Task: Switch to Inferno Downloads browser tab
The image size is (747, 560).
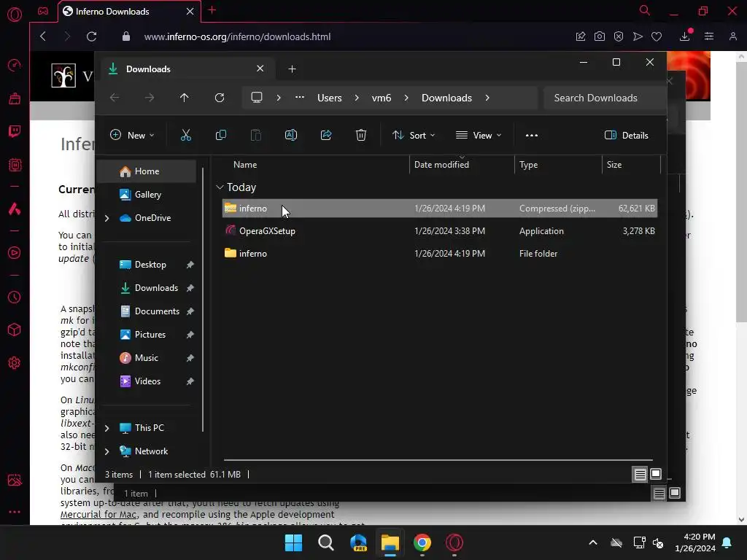Action: coord(128,12)
